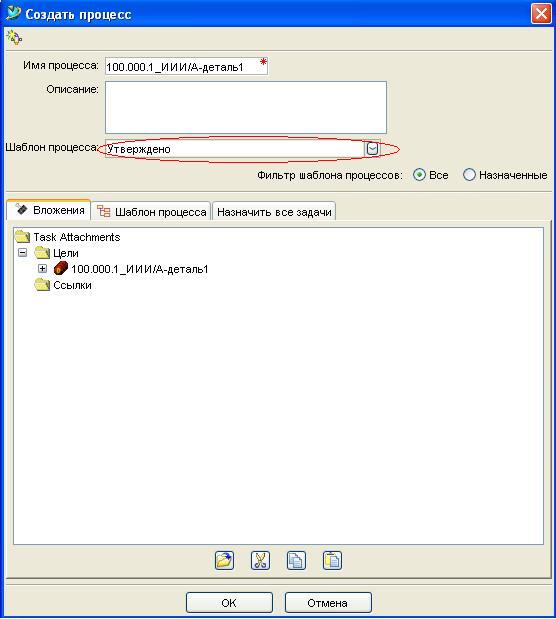This screenshot has width=556, height=619.
Task: Select the Цели folder label
Action: coord(66,253)
